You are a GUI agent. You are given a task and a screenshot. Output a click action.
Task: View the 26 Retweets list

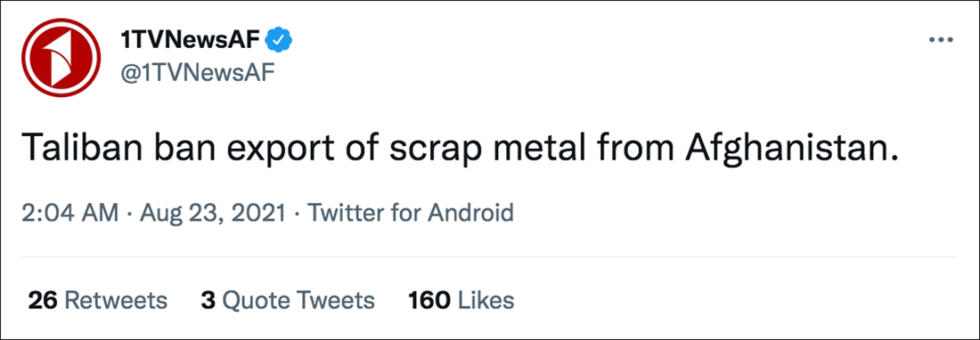97,301
